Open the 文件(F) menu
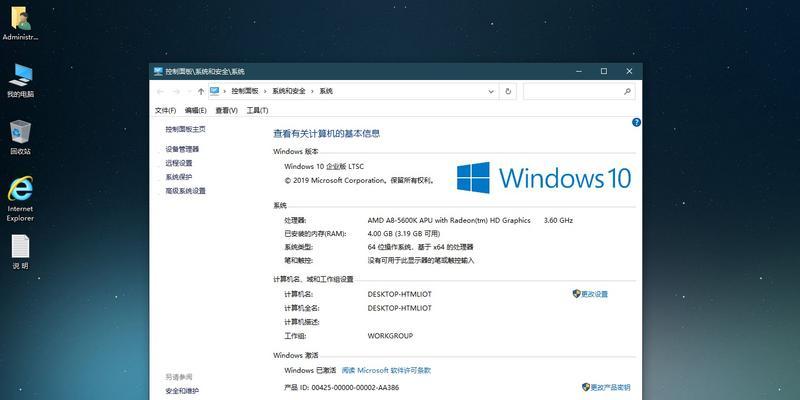Viewport: 800px width, 400px height. [x=165, y=110]
